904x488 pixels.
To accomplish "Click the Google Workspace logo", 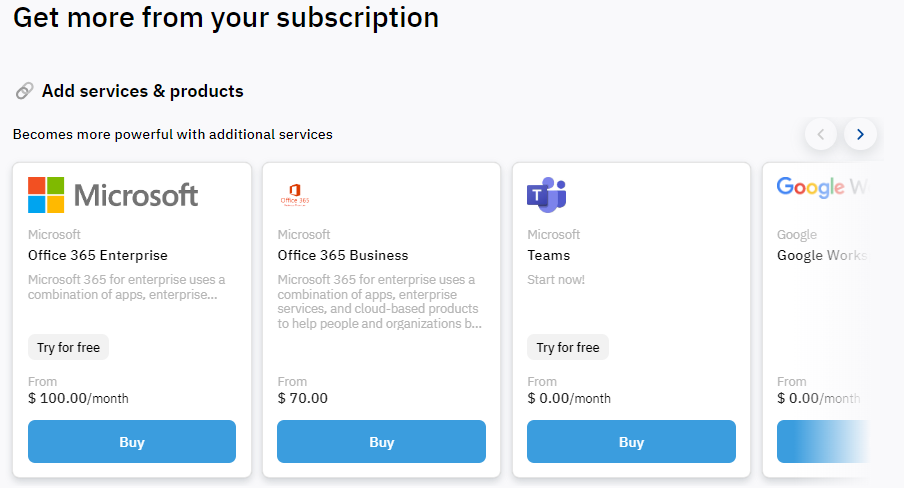I will click(x=822, y=187).
